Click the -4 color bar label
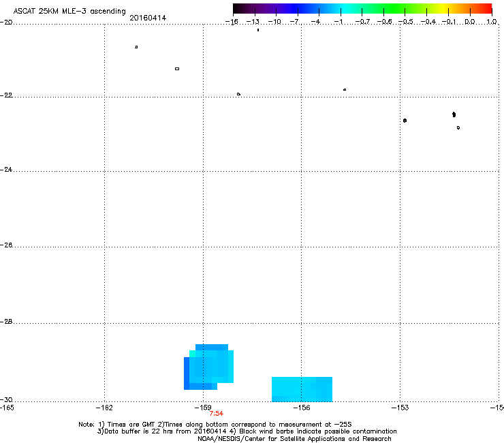 click(315, 22)
